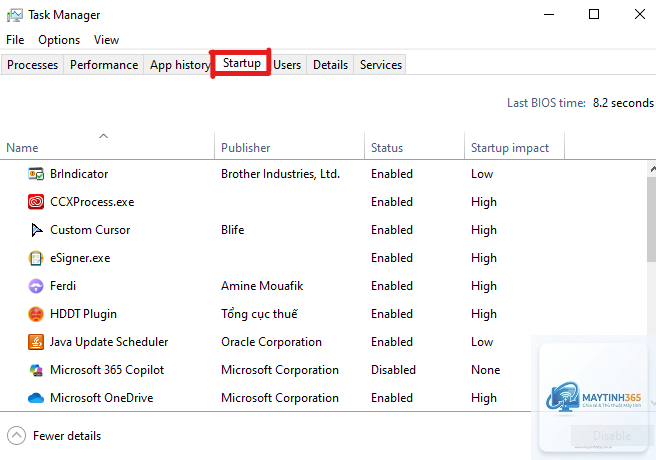Switch to the App history tab
The width and height of the screenshot is (656, 460).
click(x=179, y=65)
